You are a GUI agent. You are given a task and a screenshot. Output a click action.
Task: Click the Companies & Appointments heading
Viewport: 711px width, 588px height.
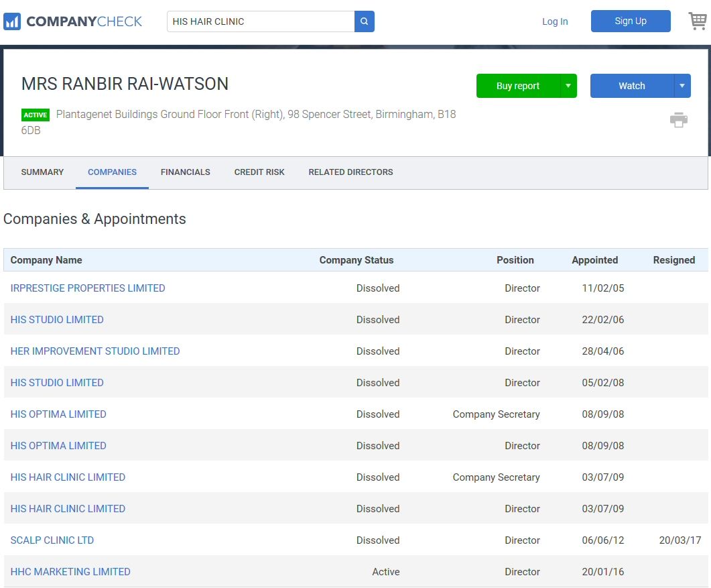[94, 219]
